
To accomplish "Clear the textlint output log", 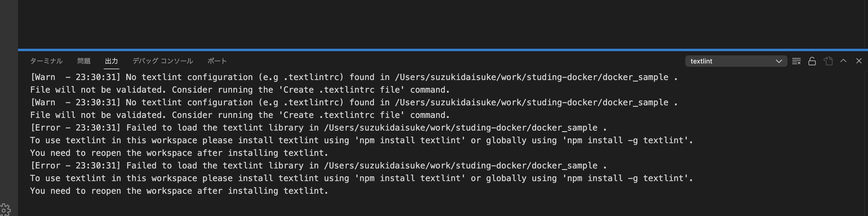I will pyautogui.click(x=796, y=61).
